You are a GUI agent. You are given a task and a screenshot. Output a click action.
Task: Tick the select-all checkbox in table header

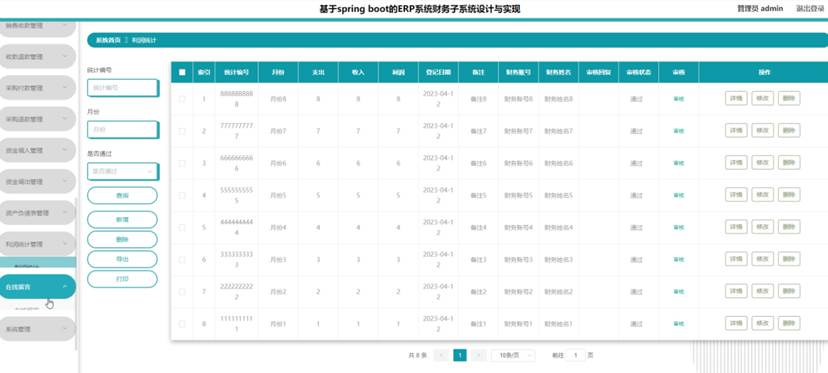pos(182,72)
